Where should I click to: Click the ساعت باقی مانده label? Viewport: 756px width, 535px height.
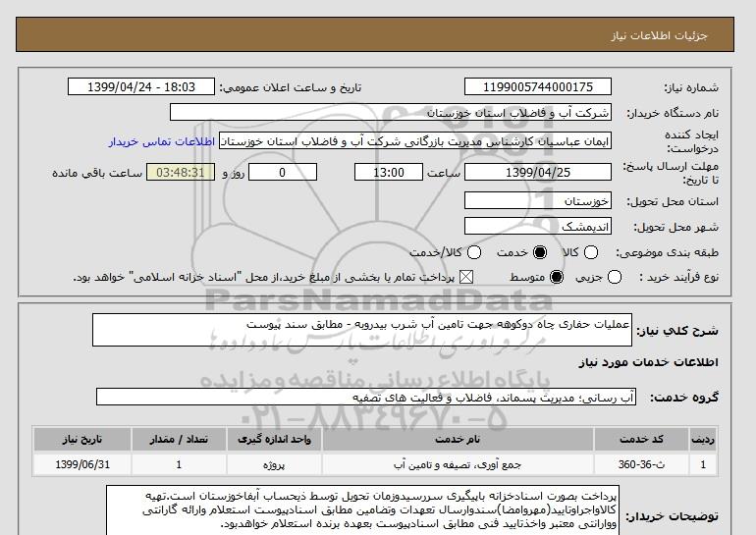[97, 173]
